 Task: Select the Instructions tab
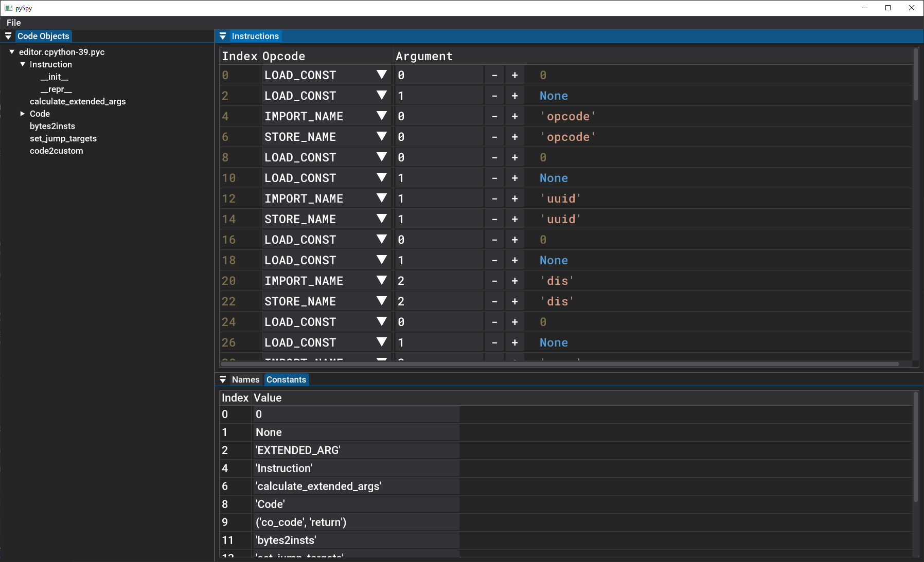(255, 36)
